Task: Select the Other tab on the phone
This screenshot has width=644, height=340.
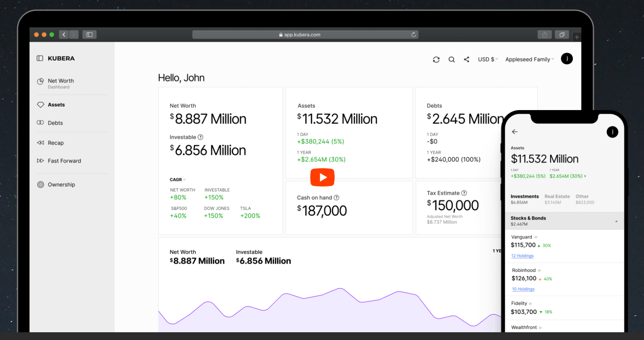Action: [x=585, y=199]
